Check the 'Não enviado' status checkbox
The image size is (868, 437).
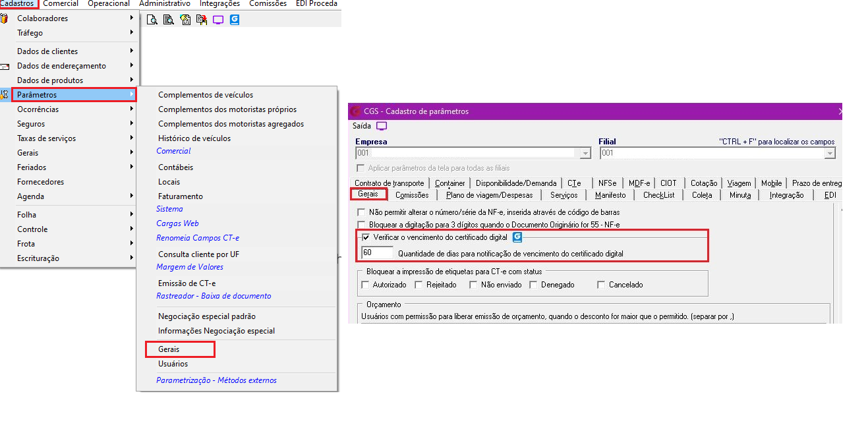(x=473, y=285)
